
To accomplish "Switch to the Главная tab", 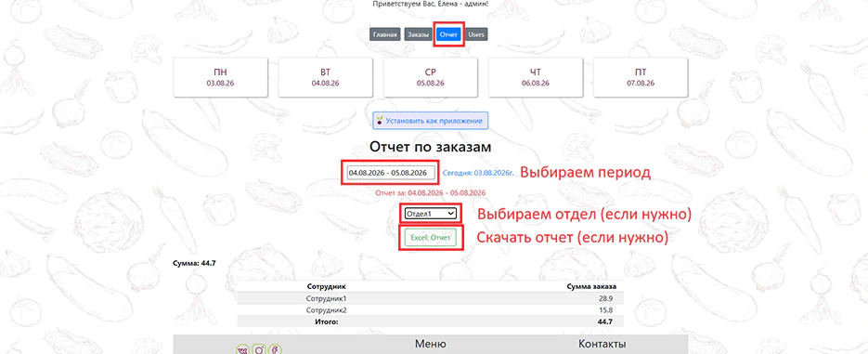I will point(384,34).
